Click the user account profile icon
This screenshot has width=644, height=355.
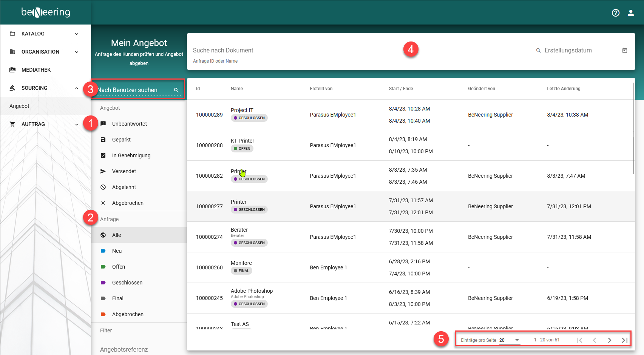click(x=630, y=13)
